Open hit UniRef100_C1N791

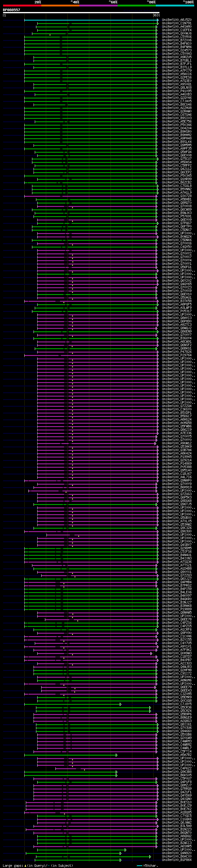tap(177, 23)
